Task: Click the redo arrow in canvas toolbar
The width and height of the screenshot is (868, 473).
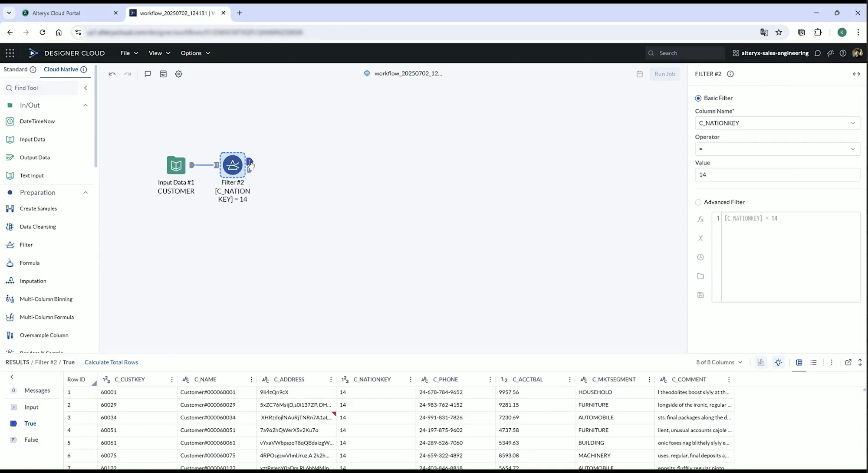Action: [128, 74]
